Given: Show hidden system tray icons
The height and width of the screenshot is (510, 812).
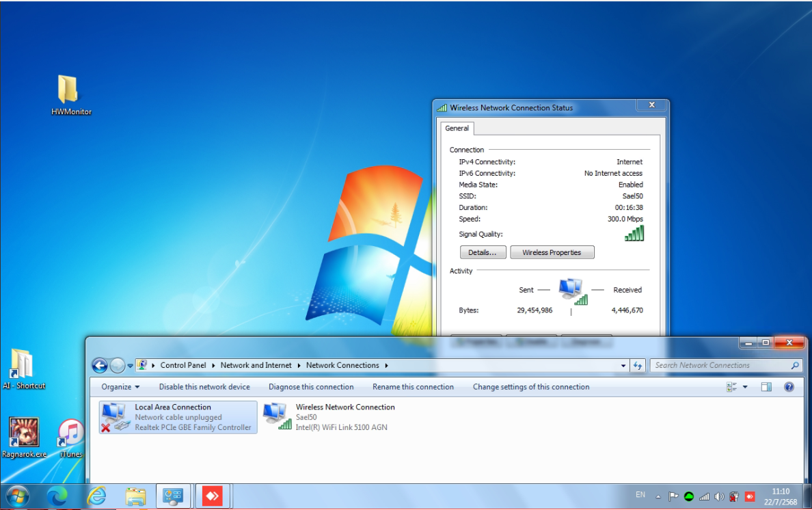Looking at the screenshot, I should coord(658,496).
